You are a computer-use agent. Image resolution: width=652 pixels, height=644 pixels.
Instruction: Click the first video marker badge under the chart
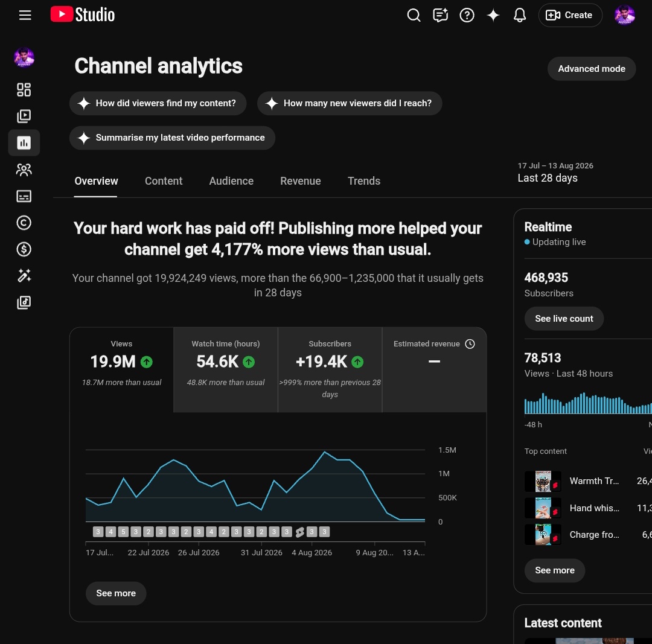[x=98, y=531]
